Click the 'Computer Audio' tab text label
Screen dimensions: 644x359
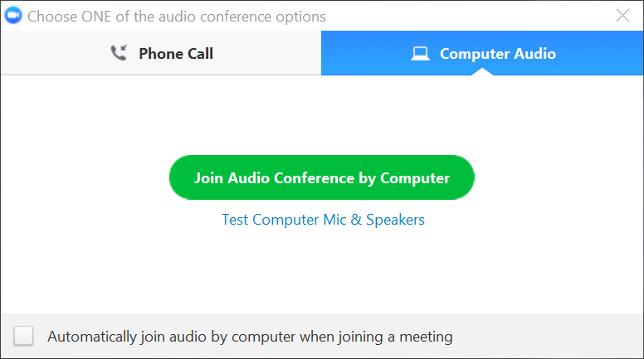pyautogui.click(x=498, y=54)
